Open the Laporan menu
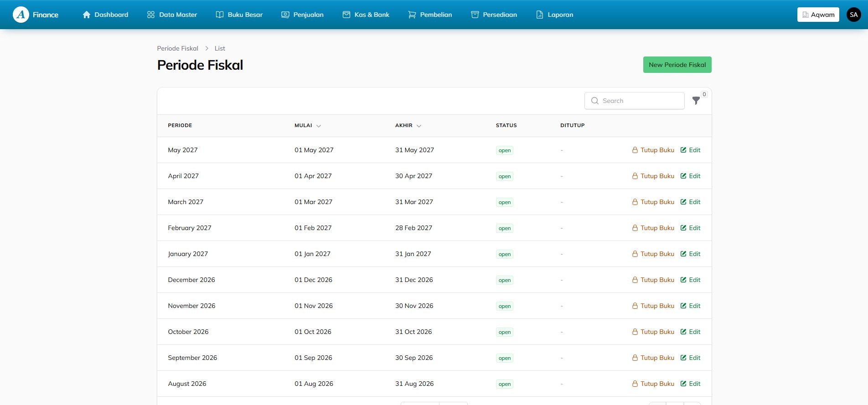Viewport: 868px width, 405px height. [554, 15]
